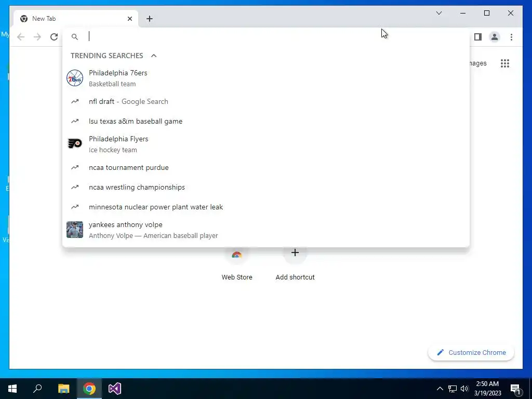Go forward with the forward arrow
This screenshot has width=532, height=399.
37,37
